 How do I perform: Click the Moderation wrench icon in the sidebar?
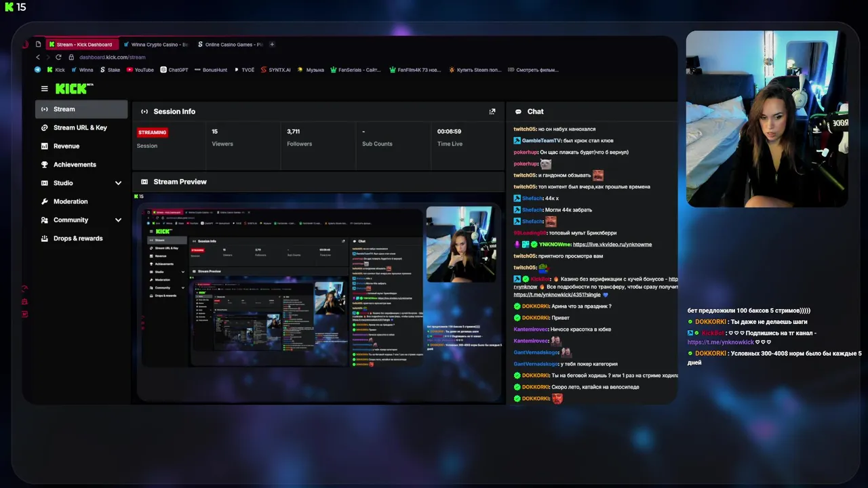45,201
